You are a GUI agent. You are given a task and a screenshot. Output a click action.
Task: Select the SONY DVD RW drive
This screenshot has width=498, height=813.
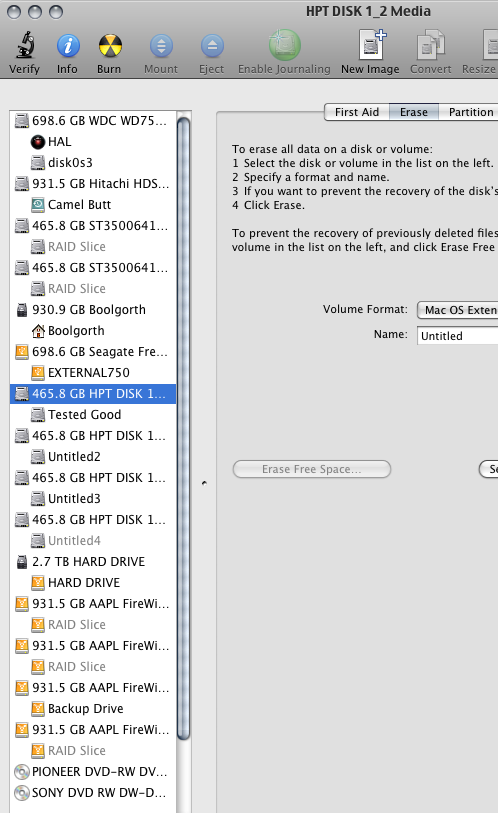[93, 792]
